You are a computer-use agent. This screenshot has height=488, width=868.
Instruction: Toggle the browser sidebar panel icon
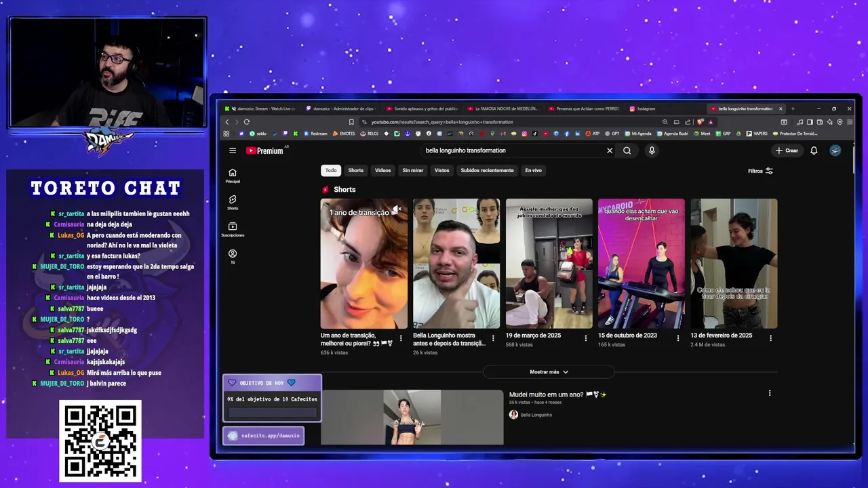(810, 122)
